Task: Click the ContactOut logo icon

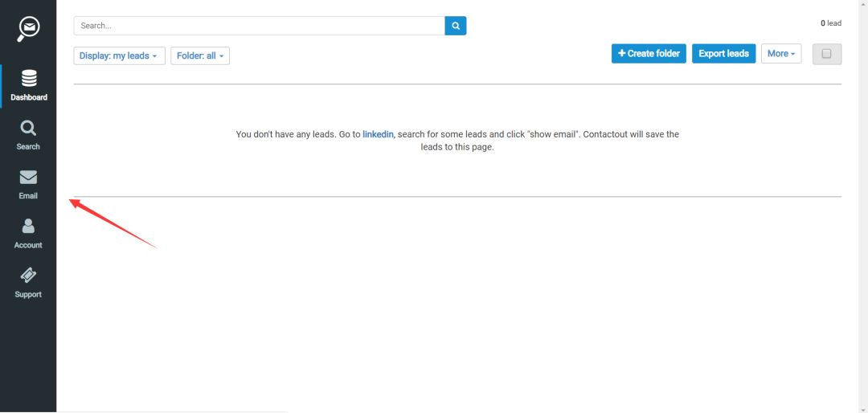Action: pyautogui.click(x=29, y=29)
